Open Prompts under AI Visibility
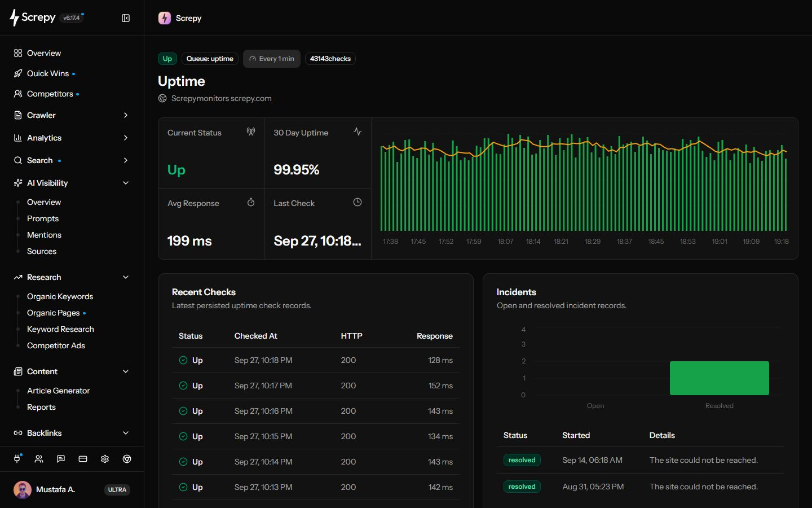The image size is (812, 508). tap(43, 218)
